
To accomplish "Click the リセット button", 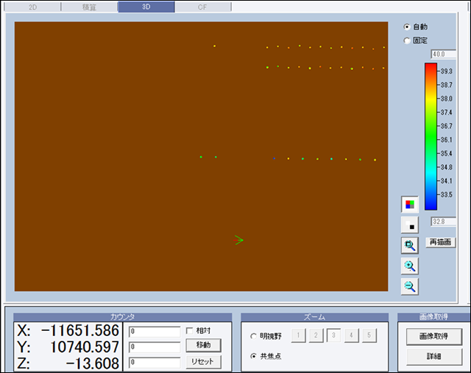I will click(203, 362).
